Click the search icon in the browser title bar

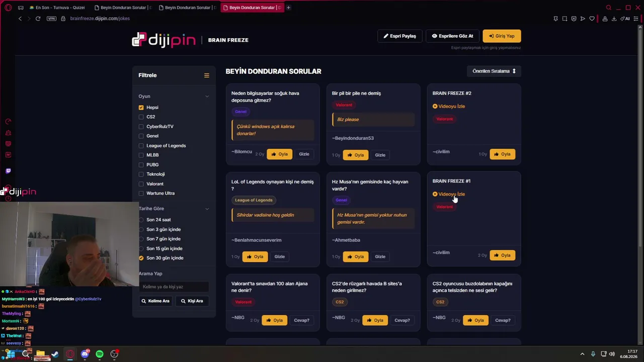(x=608, y=8)
